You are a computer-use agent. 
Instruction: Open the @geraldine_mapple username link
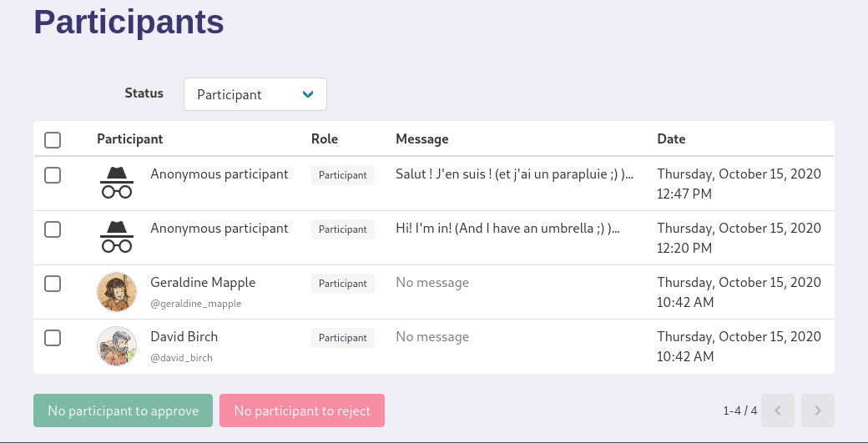196,304
